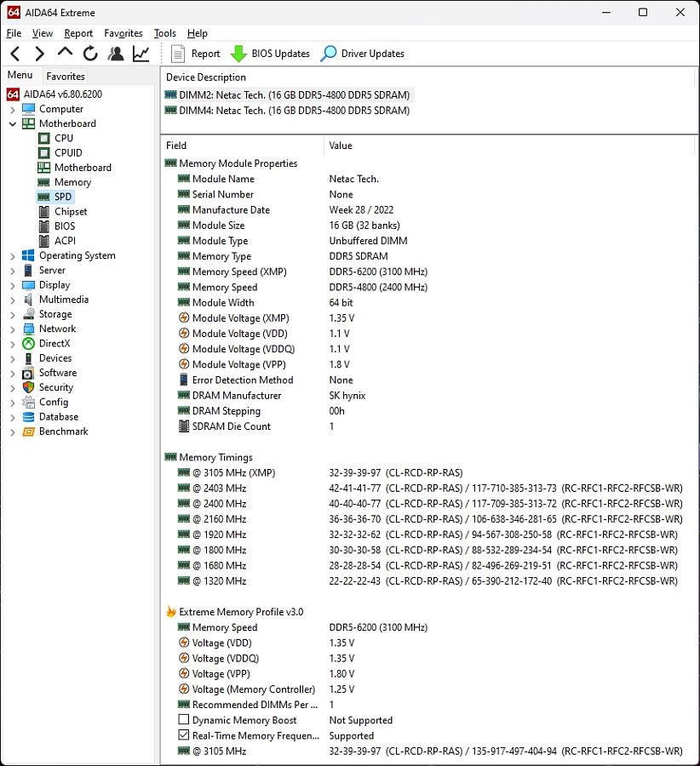Click the Software icon in tree
The height and width of the screenshot is (766, 700).
[28, 374]
